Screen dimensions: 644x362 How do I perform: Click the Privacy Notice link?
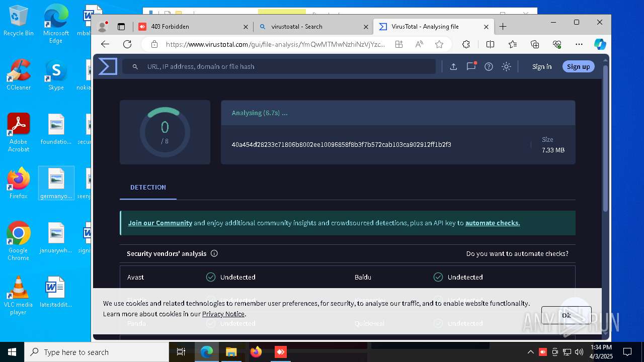[x=223, y=314]
